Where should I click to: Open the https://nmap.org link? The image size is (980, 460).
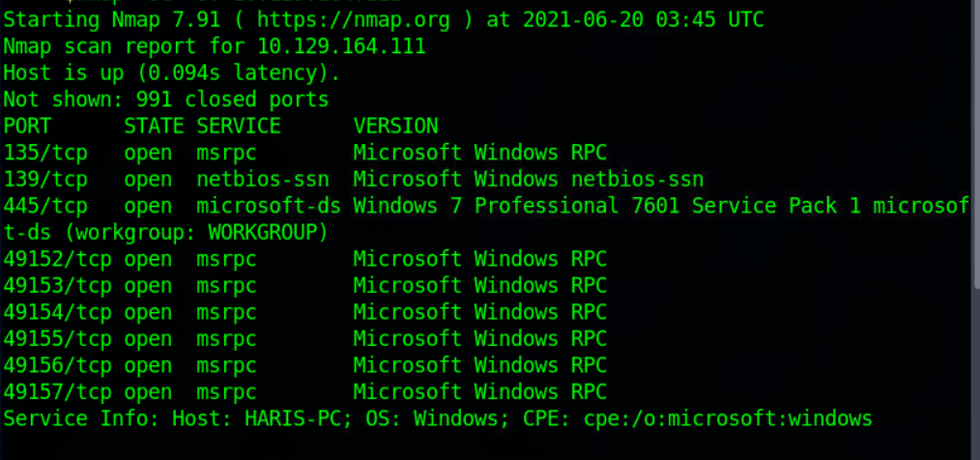[353, 20]
